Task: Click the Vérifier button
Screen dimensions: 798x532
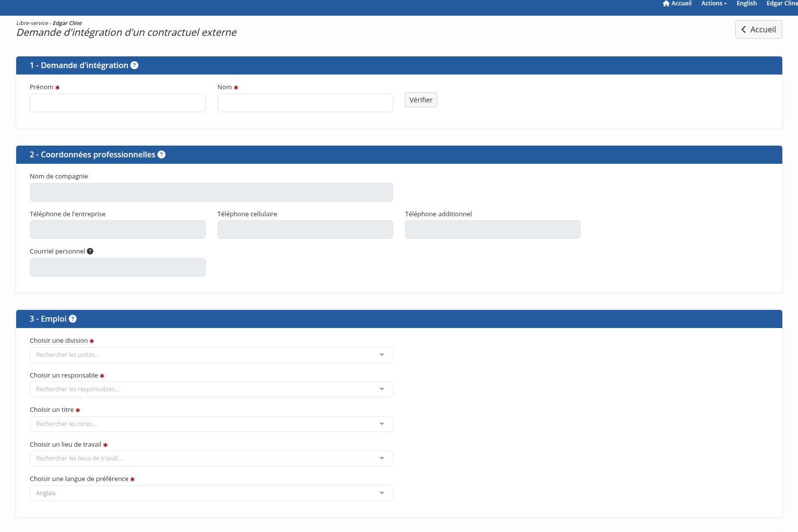Action: [421, 100]
